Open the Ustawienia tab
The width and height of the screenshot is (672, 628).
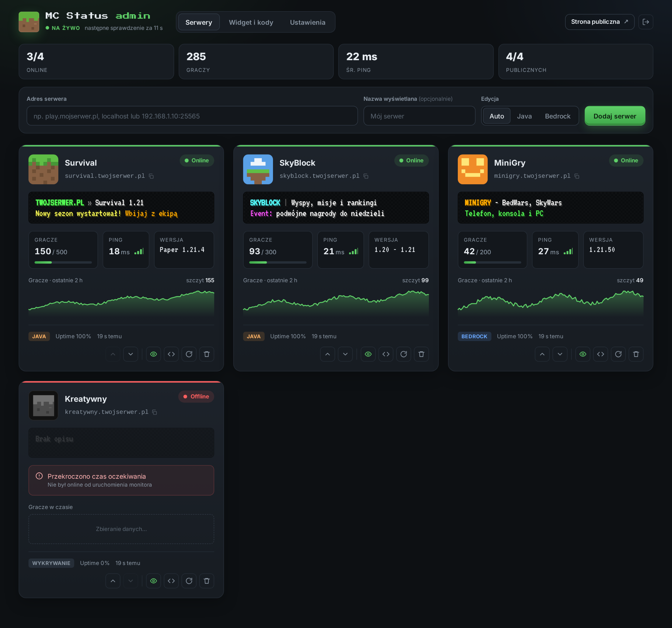(308, 22)
